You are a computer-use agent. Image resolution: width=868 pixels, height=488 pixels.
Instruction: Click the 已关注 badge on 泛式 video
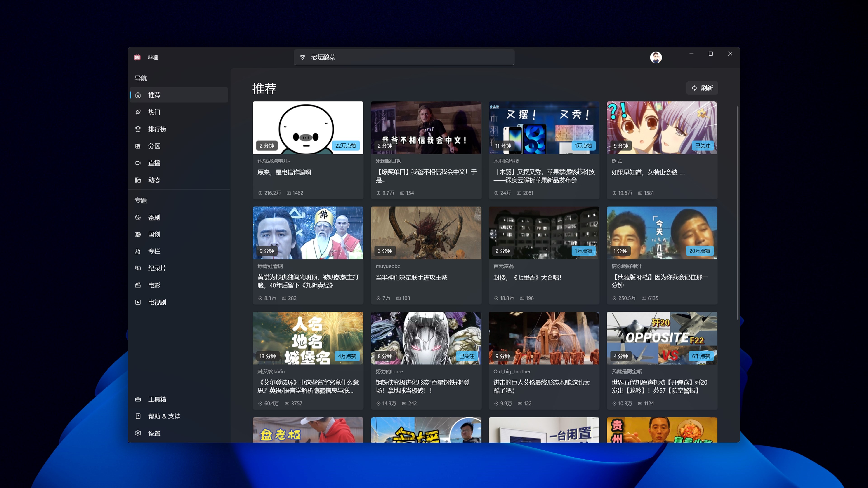[703, 145]
